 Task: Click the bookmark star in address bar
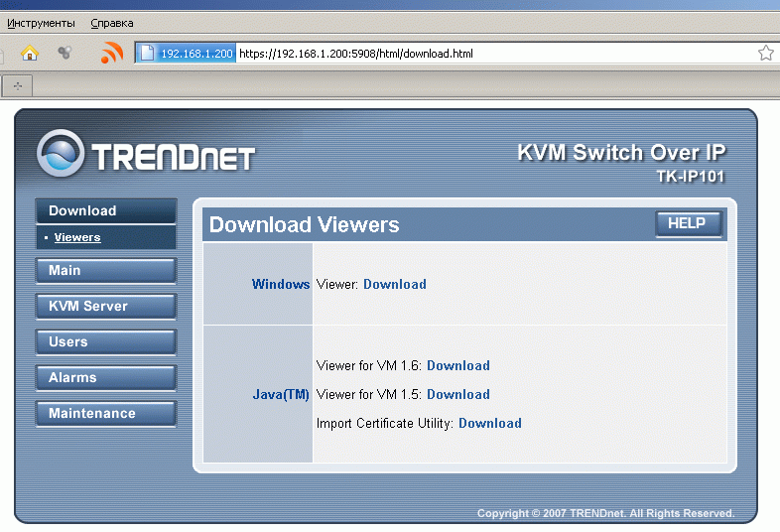click(x=766, y=53)
